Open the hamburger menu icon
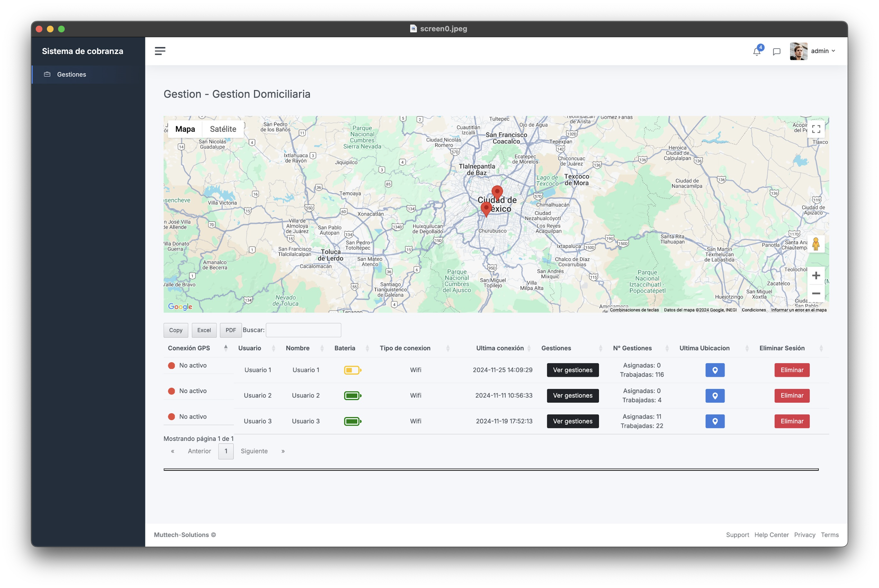The height and width of the screenshot is (588, 879). tap(160, 51)
